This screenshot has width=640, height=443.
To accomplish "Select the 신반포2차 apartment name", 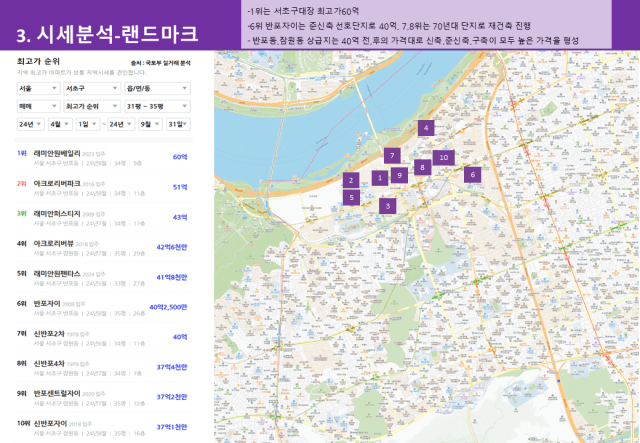I will tap(49, 334).
